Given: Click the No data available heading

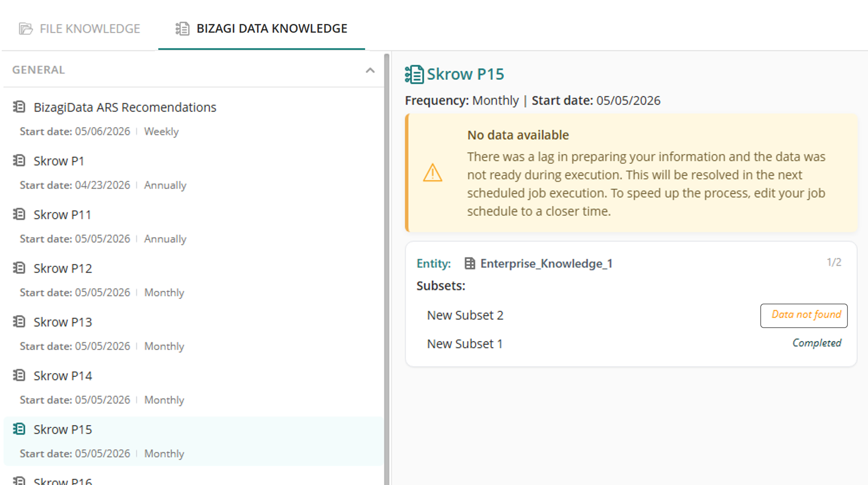Looking at the screenshot, I should coord(518,135).
